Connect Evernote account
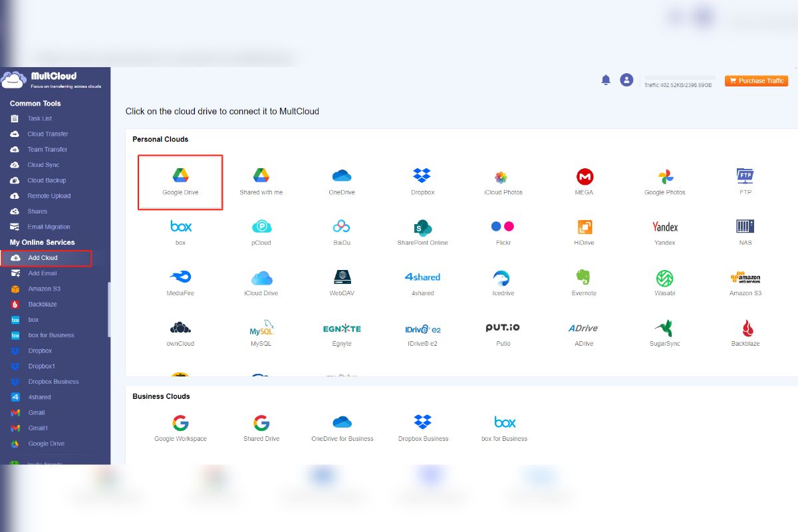 coord(585,283)
